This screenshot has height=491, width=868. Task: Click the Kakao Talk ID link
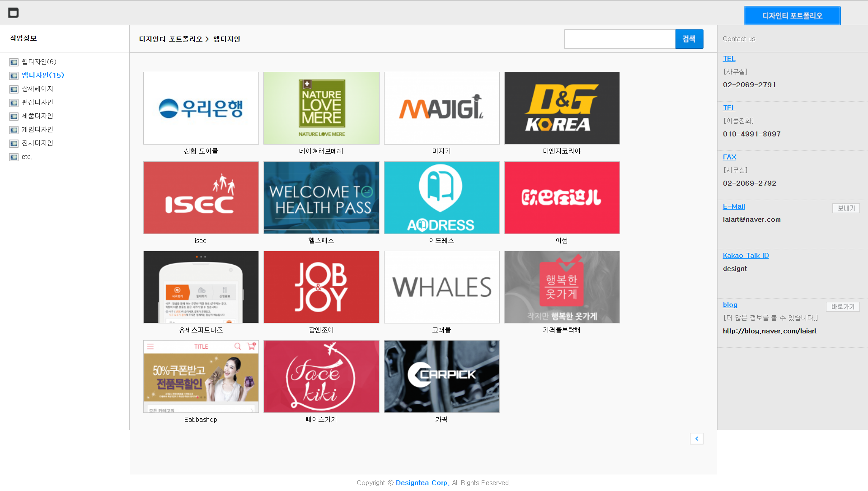click(x=746, y=256)
